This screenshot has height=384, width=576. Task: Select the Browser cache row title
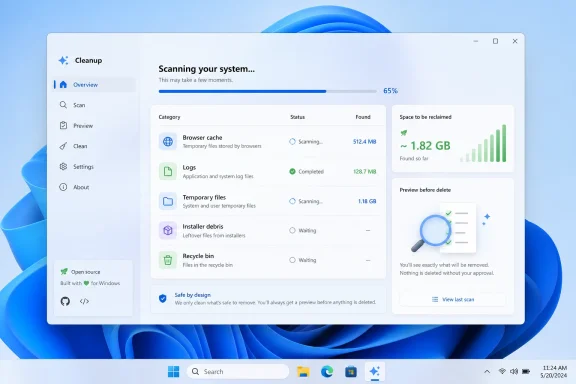coord(202,137)
